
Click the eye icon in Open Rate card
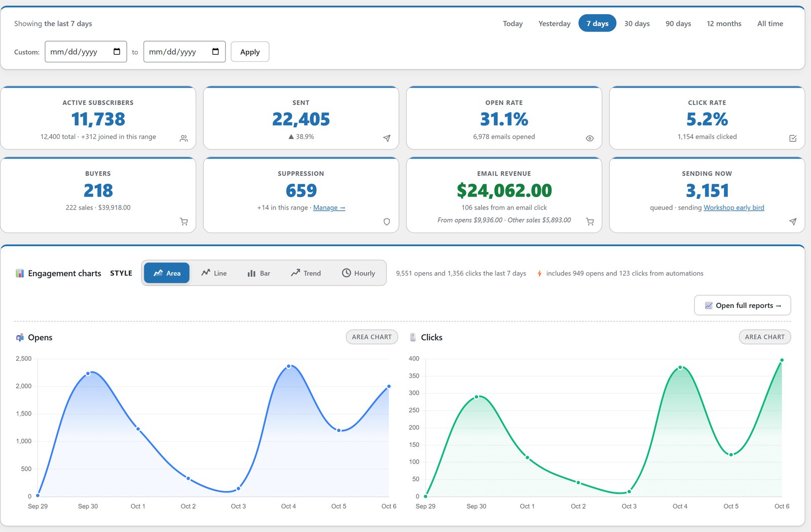coord(589,138)
